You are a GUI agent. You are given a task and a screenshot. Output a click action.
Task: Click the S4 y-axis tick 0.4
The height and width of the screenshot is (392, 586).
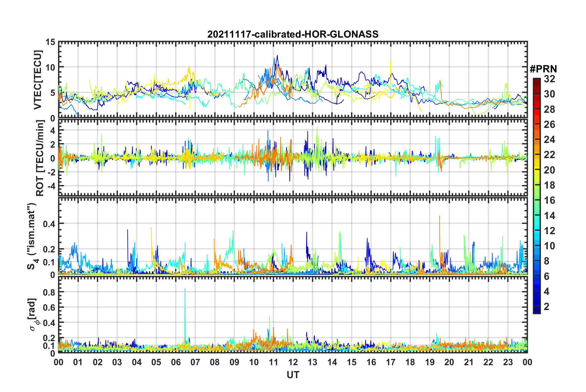(x=49, y=224)
